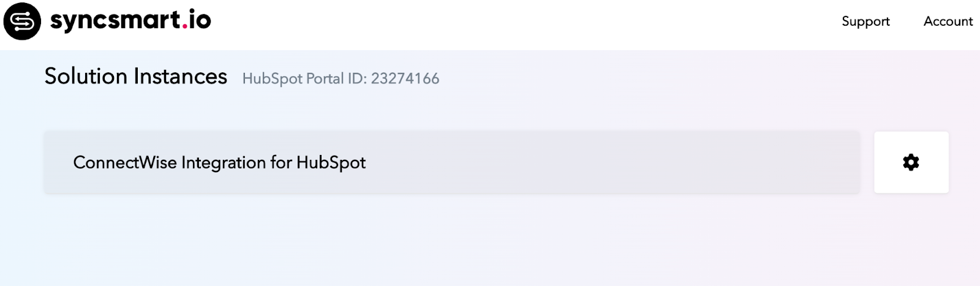The height and width of the screenshot is (286, 980).
Task: Click the HubSpot Portal ID label
Action: click(x=305, y=79)
